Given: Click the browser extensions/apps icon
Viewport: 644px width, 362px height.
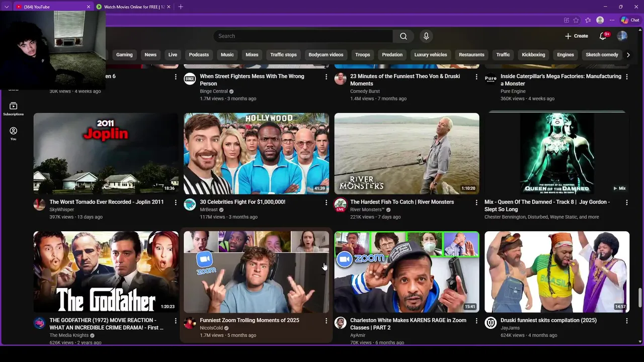Looking at the screenshot, I should point(566,20).
